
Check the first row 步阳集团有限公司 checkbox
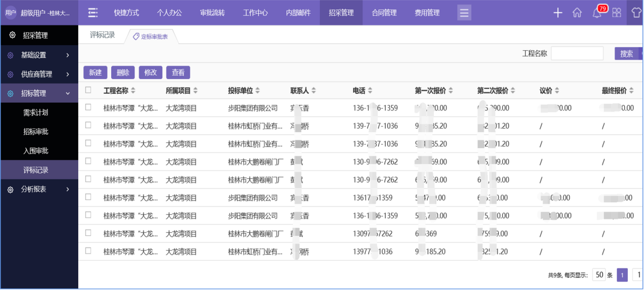click(88, 107)
